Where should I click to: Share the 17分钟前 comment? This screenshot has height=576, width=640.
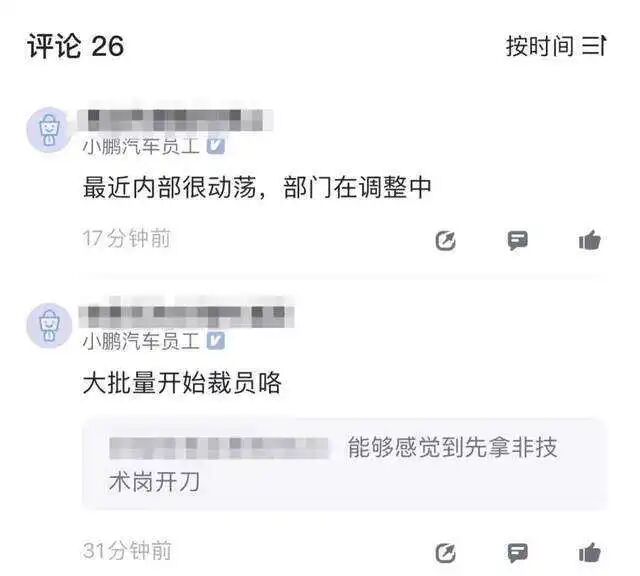(x=445, y=240)
